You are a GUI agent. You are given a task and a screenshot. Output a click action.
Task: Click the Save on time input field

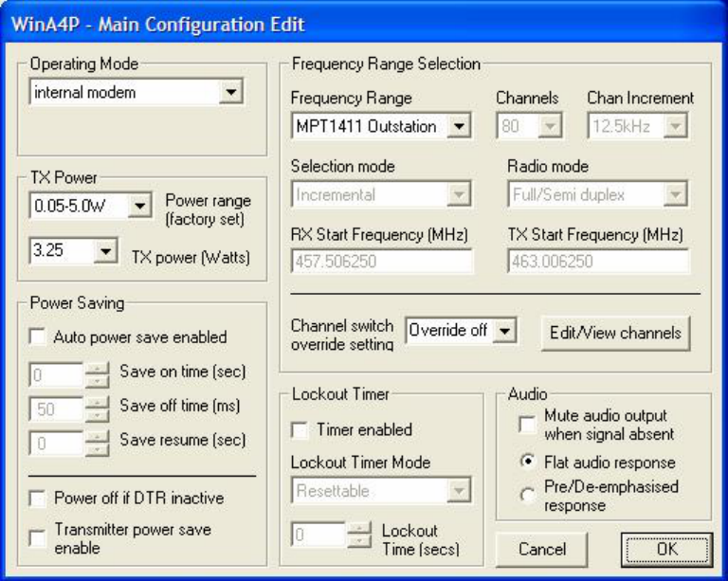point(56,375)
